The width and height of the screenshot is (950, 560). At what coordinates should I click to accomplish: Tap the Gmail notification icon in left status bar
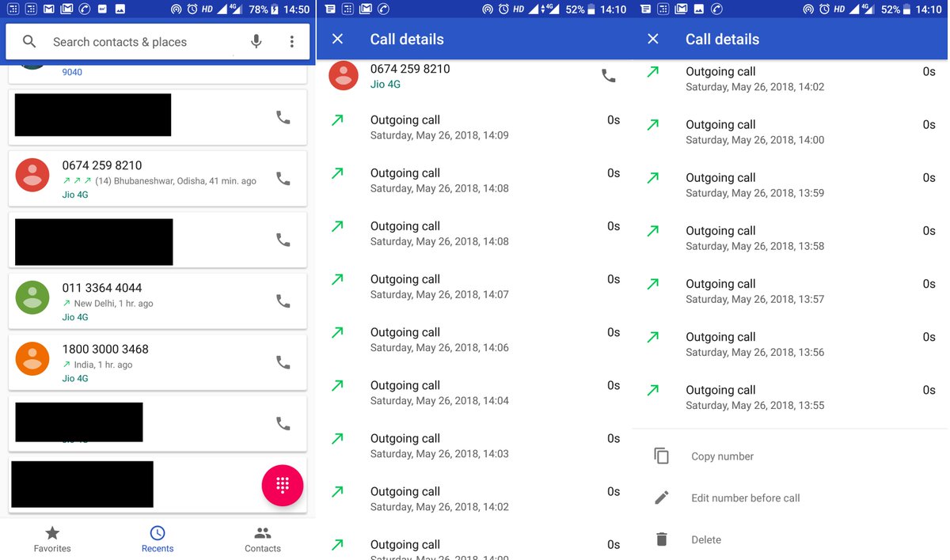point(49,9)
